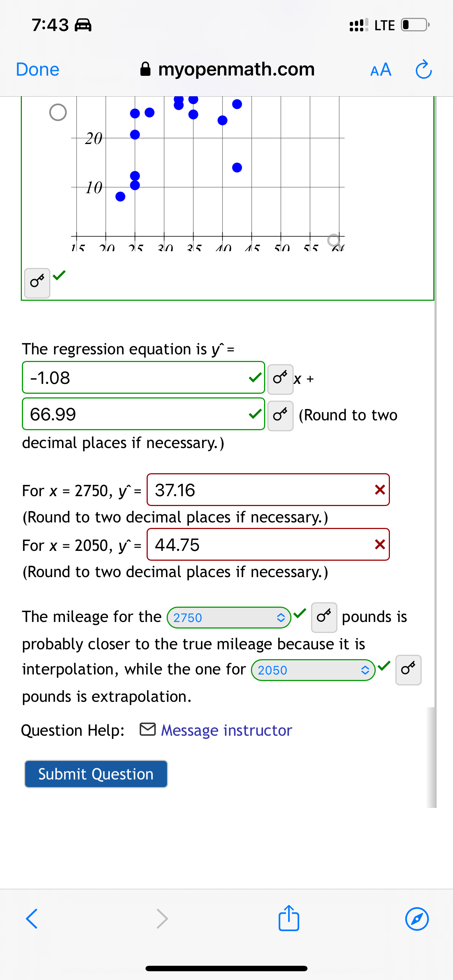Tap Done to exit the page
The image size is (453, 980).
coord(37,70)
